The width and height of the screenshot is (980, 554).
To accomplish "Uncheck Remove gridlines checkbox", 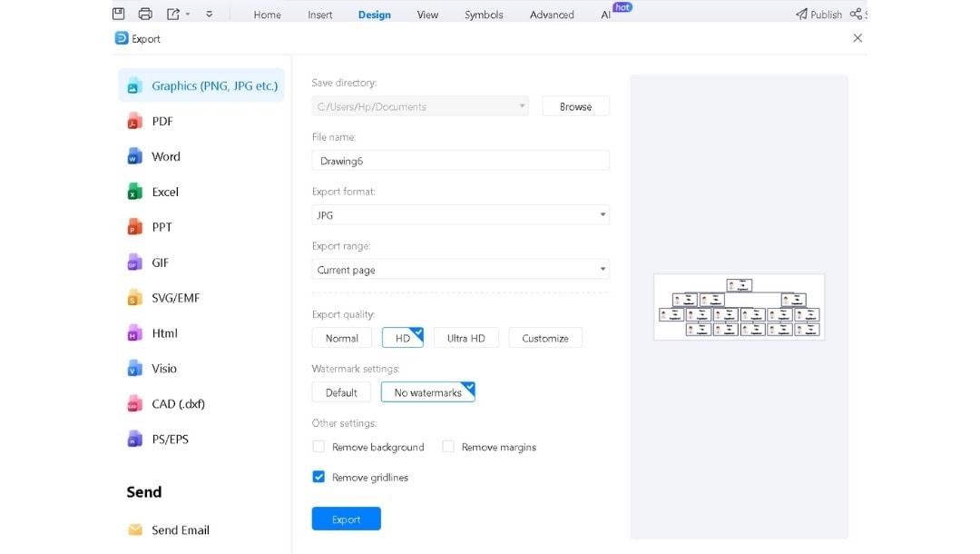I will tap(318, 477).
